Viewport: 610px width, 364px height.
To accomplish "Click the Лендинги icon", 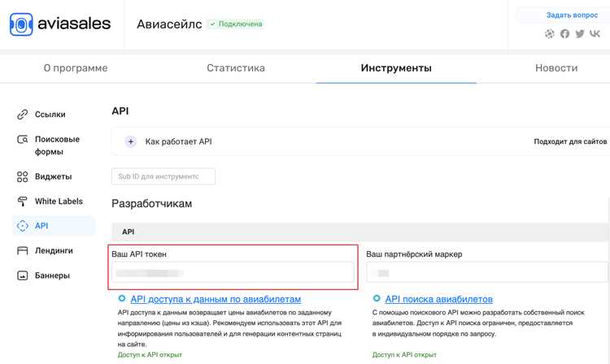I will click(23, 251).
